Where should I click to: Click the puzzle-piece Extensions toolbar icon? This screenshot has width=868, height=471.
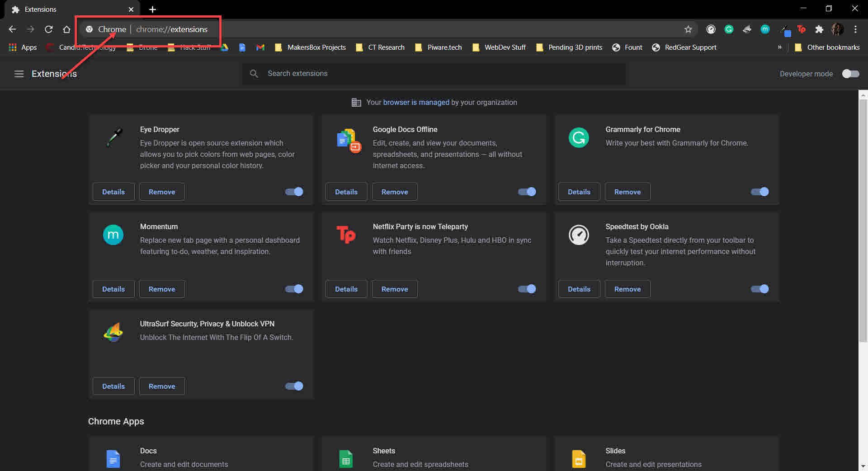(x=819, y=29)
